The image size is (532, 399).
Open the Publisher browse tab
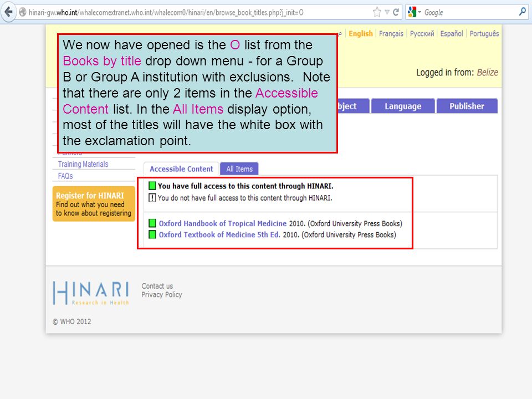coord(467,106)
